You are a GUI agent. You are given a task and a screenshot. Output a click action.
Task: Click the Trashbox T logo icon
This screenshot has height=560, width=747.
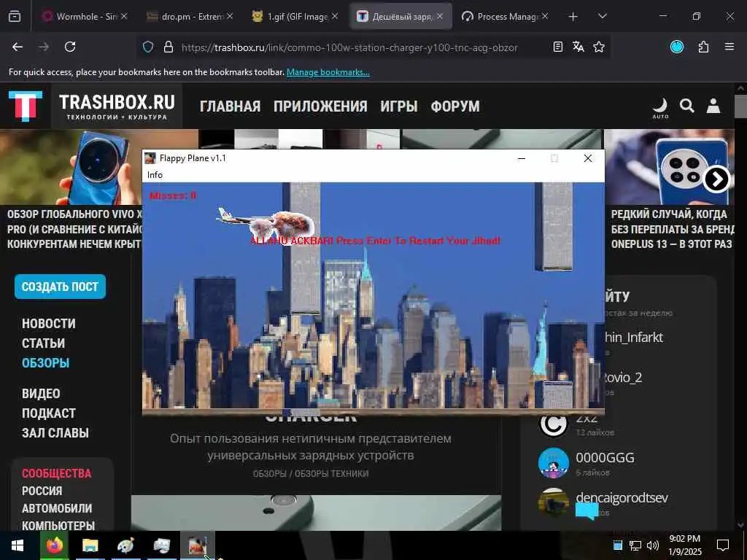tap(26, 106)
